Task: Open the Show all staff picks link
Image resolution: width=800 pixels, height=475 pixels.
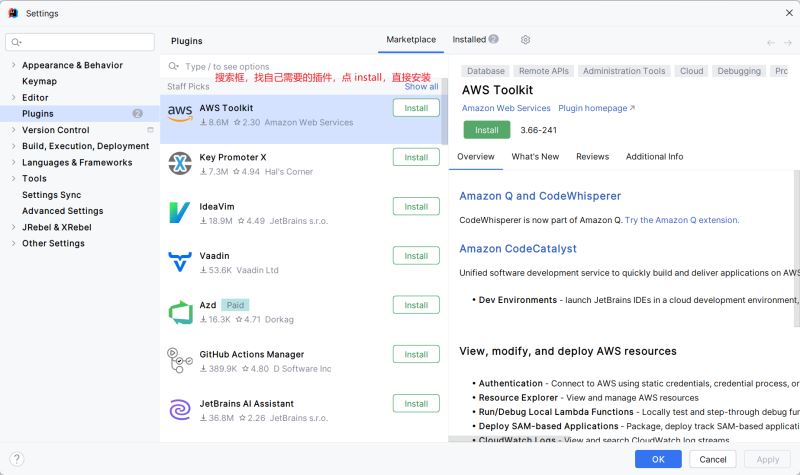Action: (x=421, y=87)
